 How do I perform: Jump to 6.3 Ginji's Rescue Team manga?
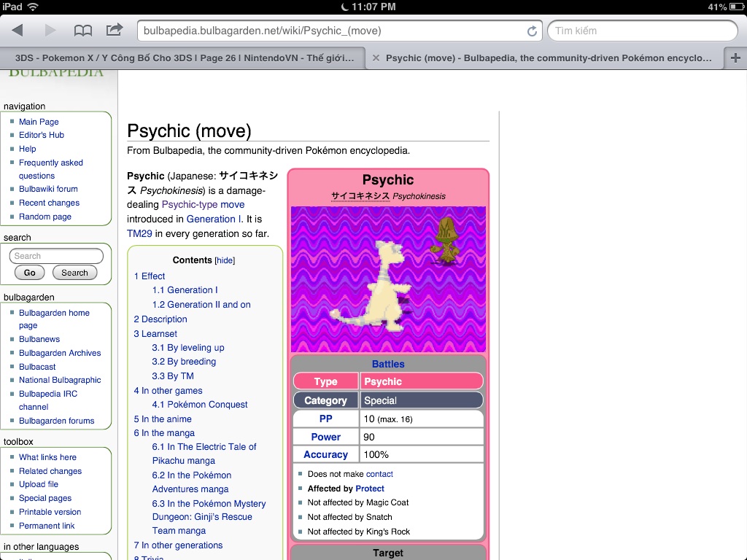coord(209,517)
